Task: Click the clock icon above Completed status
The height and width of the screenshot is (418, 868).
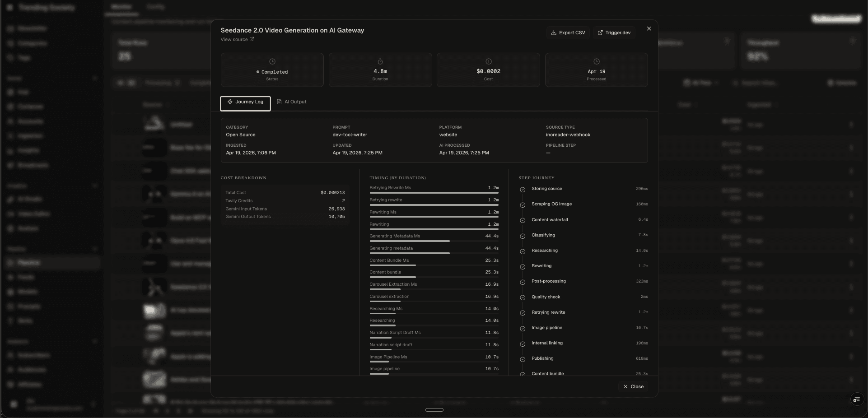Action: coord(272,61)
